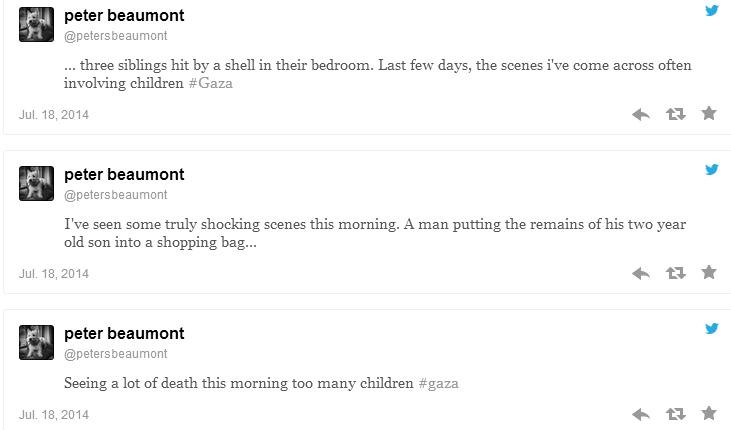731x430 pixels.
Task: Open the Jul. 18, 2014 date on the shocking scenes tweet
Action: pos(54,274)
